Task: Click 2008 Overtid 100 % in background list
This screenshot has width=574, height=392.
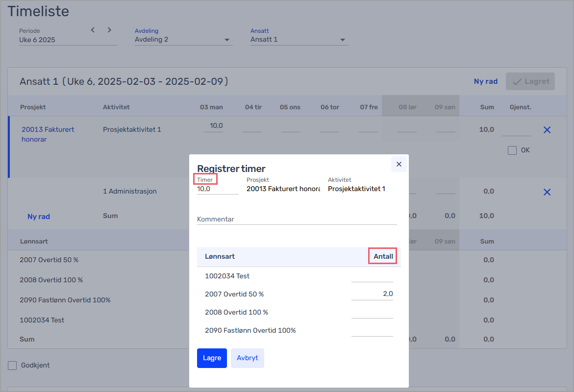Action: click(51, 280)
